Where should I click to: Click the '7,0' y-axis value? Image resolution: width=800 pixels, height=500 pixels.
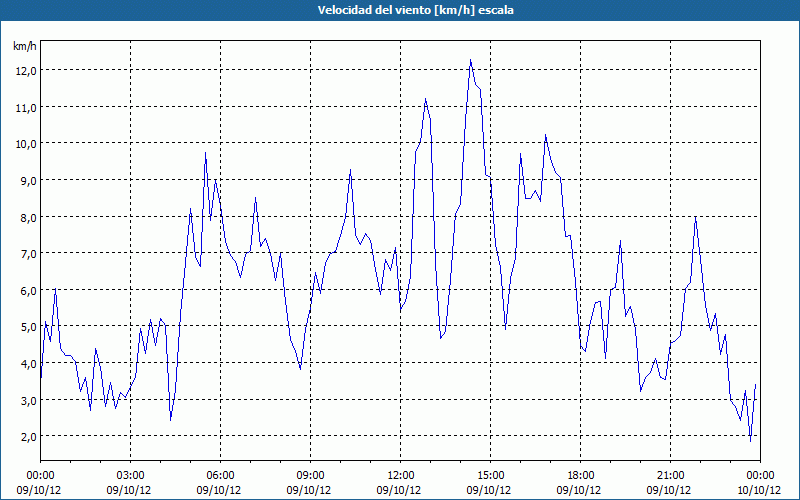(28, 254)
